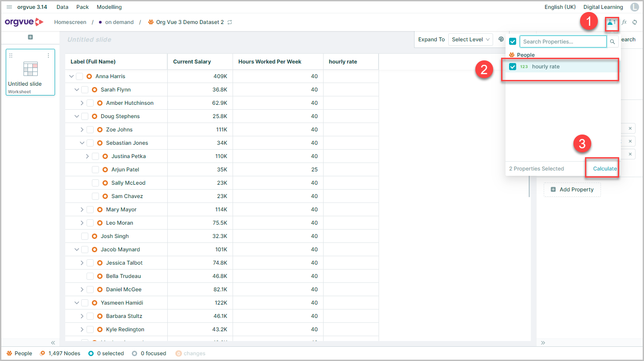Click the Search Properties input field
The height and width of the screenshot is (361, 644).
[x=563, y=42]
